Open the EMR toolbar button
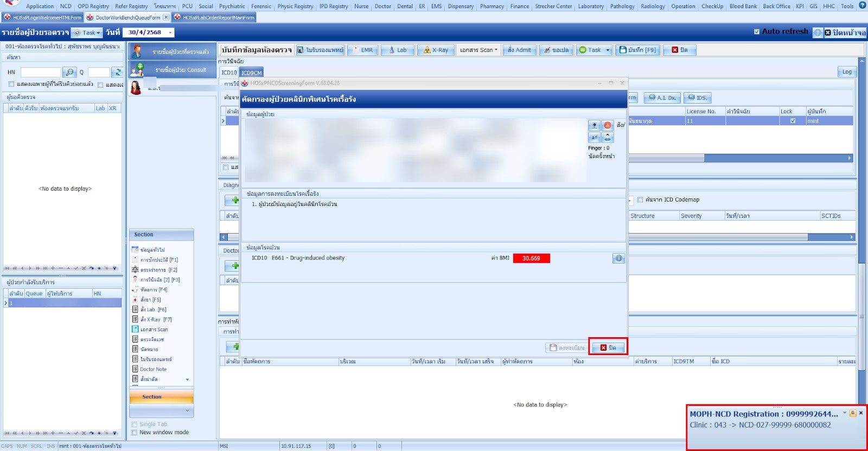Screen dimensions: 868x451 click(362, 50)
